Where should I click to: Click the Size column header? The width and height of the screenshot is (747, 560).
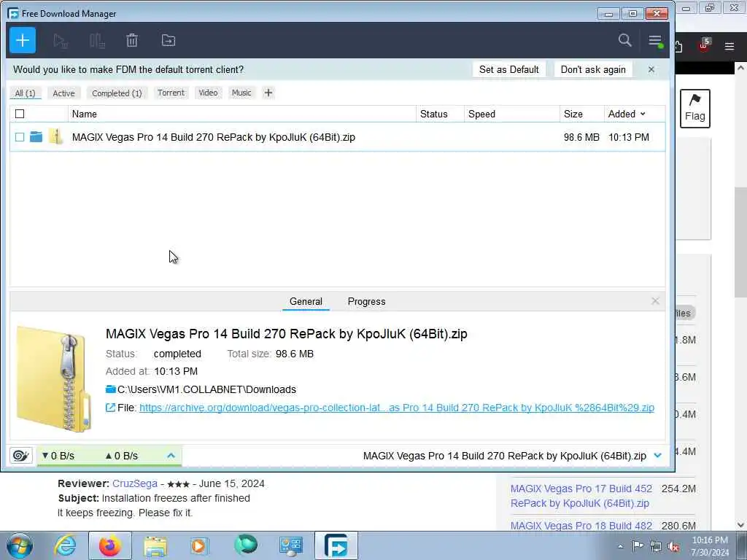point(581,114)
